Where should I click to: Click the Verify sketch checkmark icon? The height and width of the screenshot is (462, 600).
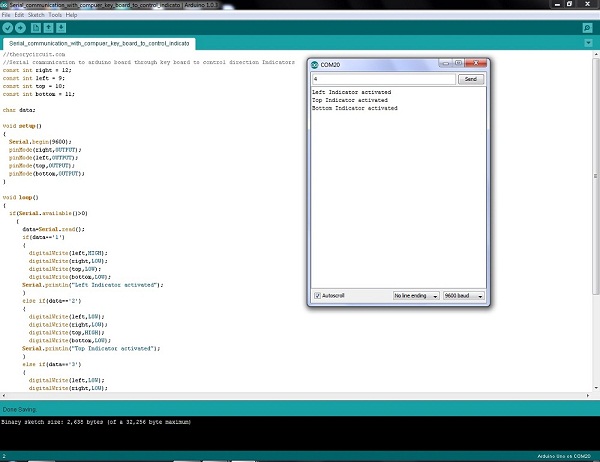(x=8, y=28)
